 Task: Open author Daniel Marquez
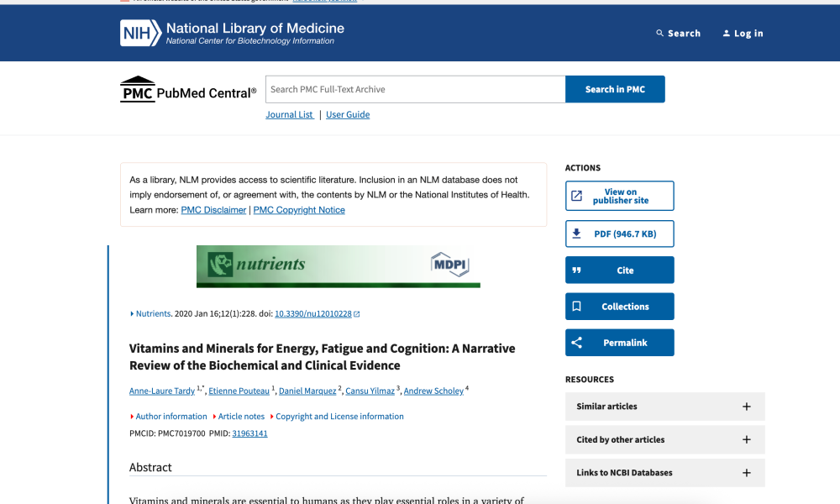[x=307, y=391]
